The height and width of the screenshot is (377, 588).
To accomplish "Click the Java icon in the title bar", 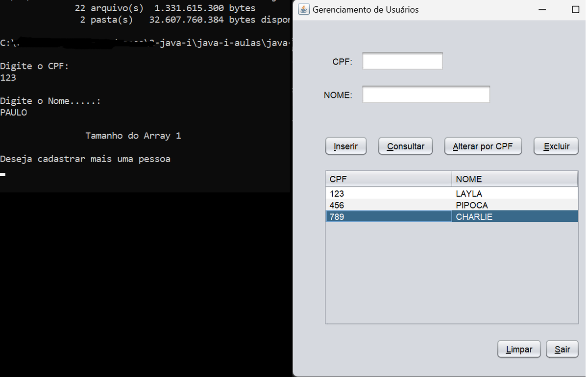I will point(303,9).
